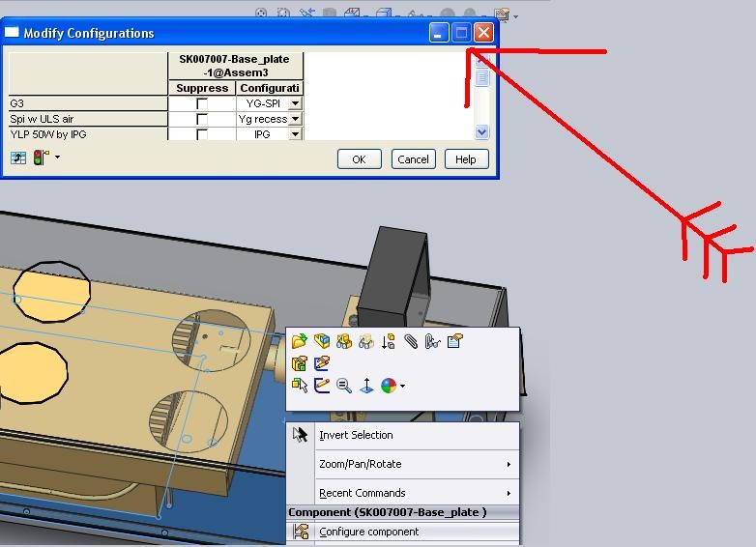Viewport: 756px width, 547px height.
Task: Close the Modify Configurations dialog
Action: 483,33
